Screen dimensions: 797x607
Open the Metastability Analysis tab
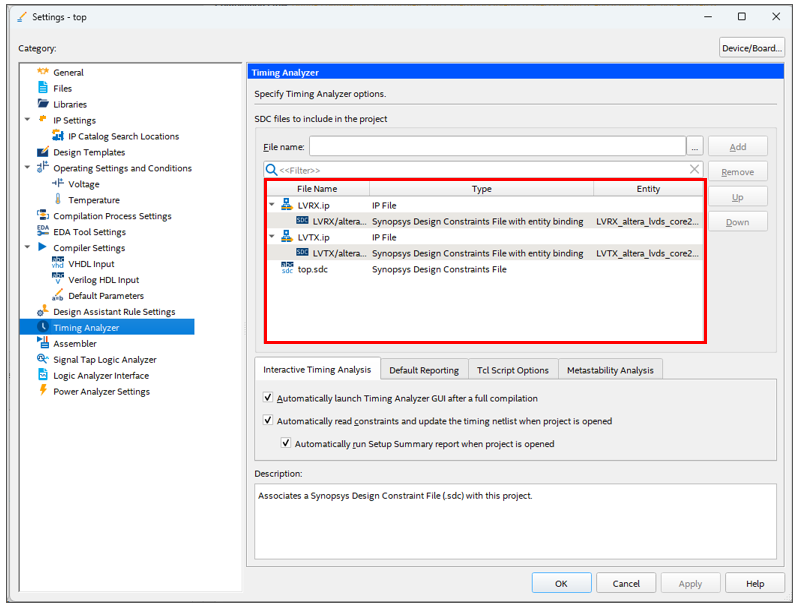[x=609, y=370]
